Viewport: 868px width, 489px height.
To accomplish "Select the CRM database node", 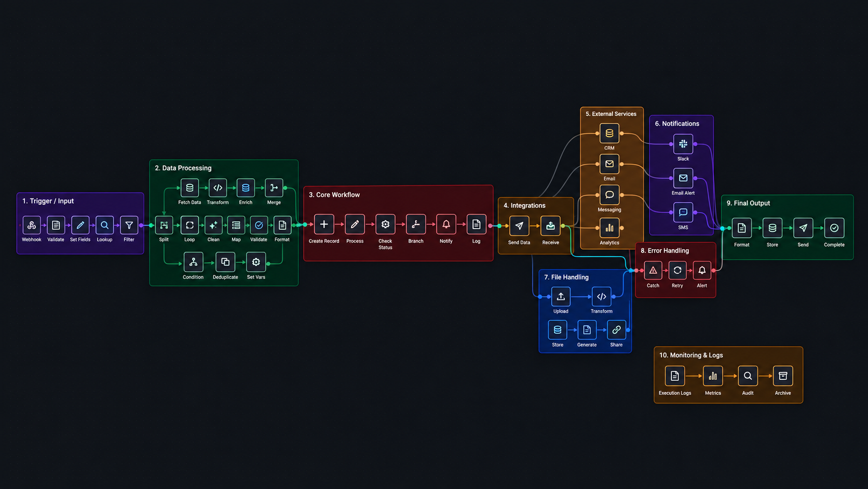I will [x=609, y=134].
